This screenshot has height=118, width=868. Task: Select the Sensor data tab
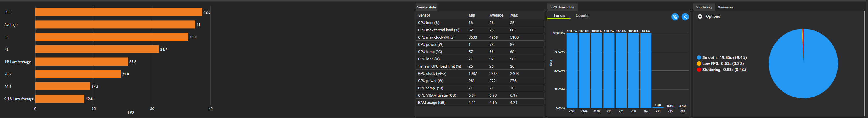426,7
